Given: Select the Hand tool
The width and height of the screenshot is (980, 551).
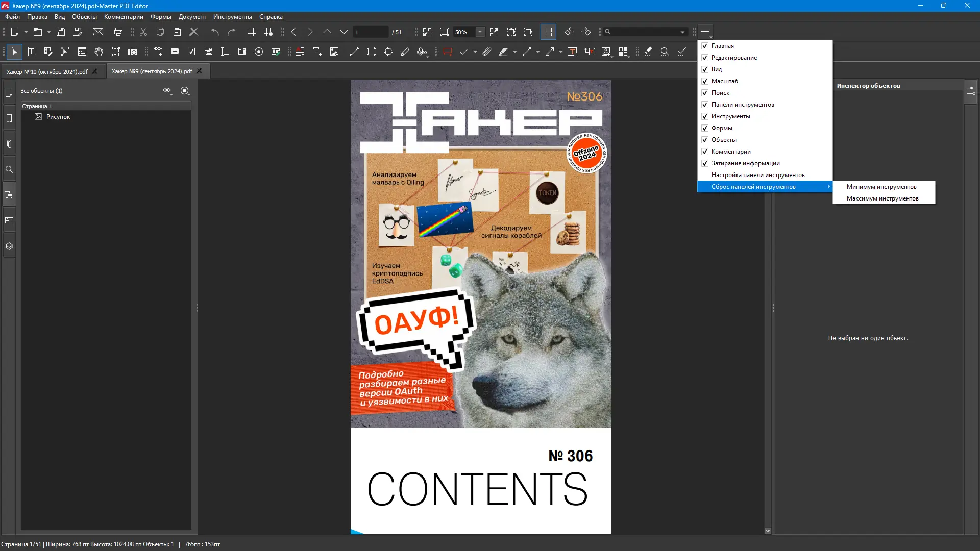Looking at the screenshot, I should coord(99,52).
